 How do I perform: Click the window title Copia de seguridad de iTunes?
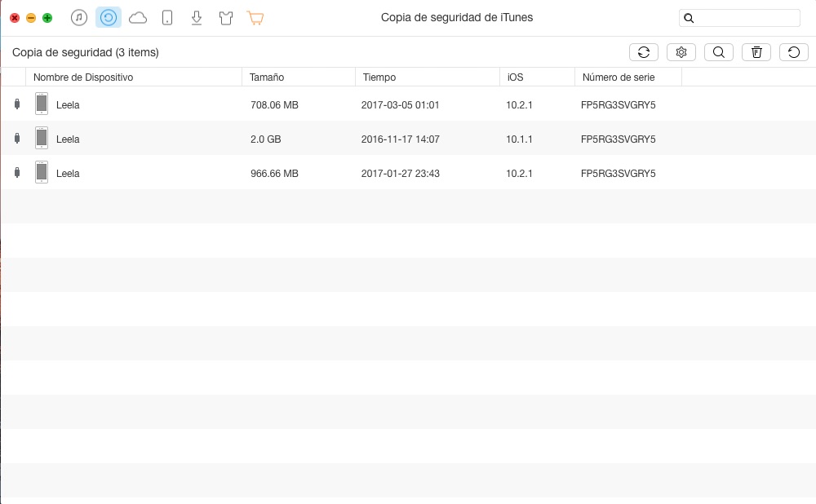click(457, 18)
